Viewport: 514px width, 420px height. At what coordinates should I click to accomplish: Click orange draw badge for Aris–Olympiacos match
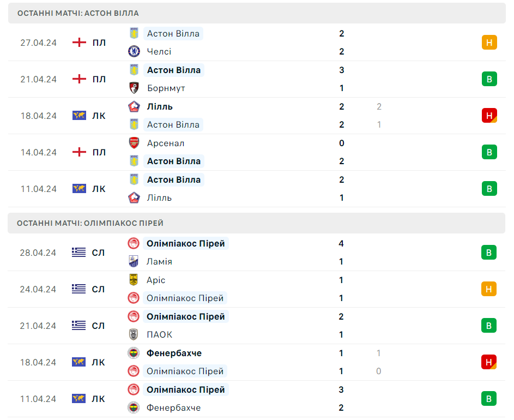tap(489, 289)
